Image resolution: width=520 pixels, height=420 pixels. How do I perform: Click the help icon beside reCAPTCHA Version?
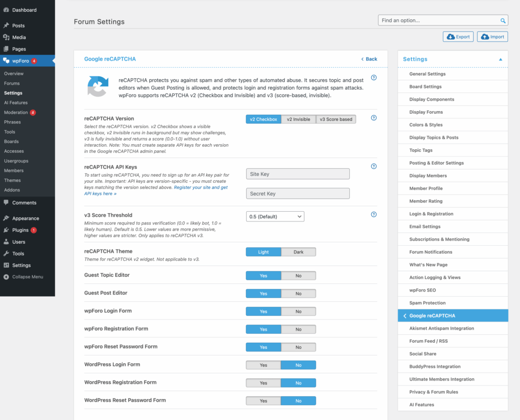tap(374, 118)
